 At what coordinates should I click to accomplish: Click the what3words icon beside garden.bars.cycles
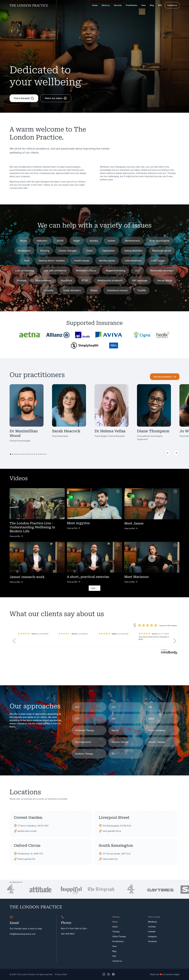[x=15, y=831]
